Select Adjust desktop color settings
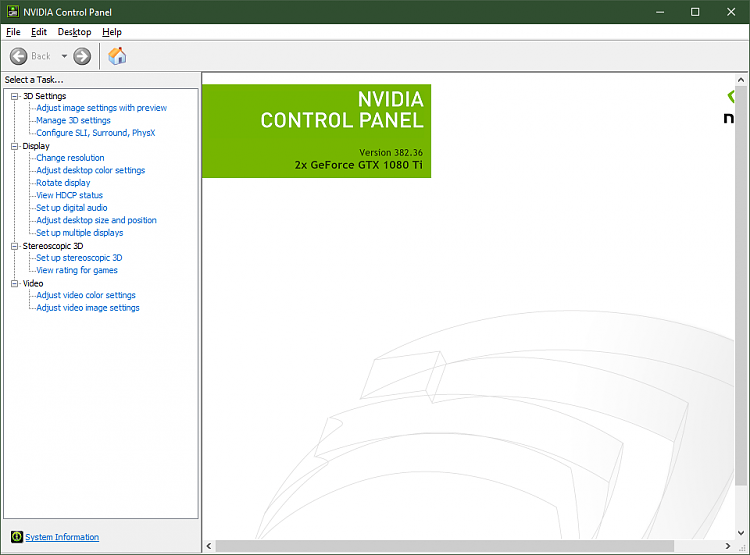This screenshot has width=750, height=555. [90, 170]
